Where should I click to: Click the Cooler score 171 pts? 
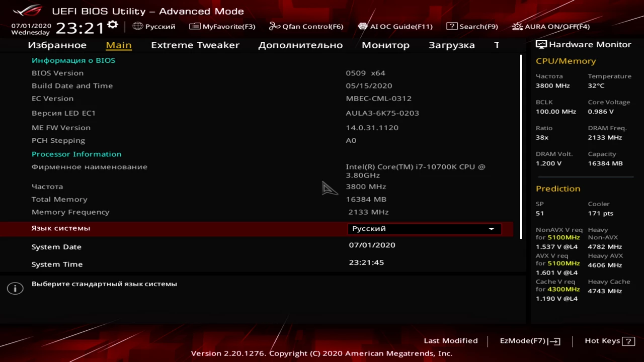click(600, 214)
